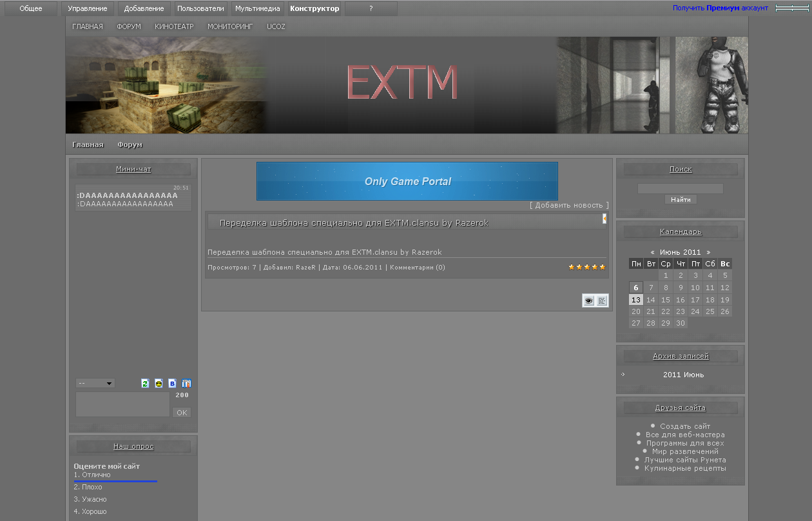Open the 2011 Июнь archive entry
Screen dimensions: 812x521
tap(683, 375)
